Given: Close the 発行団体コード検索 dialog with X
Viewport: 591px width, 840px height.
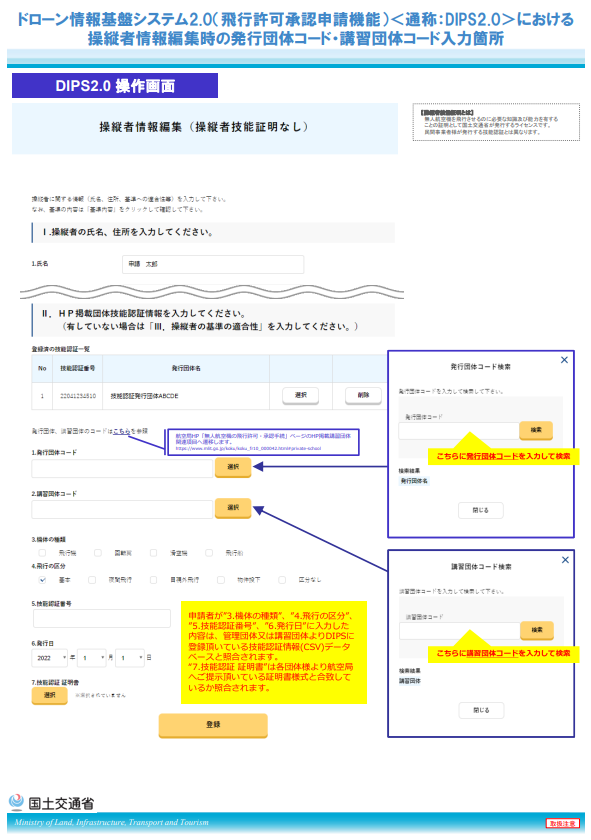Looking at the screenshot, I should [564, 360].
